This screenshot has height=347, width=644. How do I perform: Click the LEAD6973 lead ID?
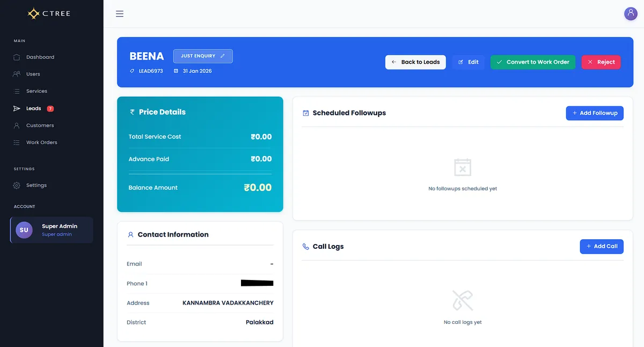tap(151, 71)
